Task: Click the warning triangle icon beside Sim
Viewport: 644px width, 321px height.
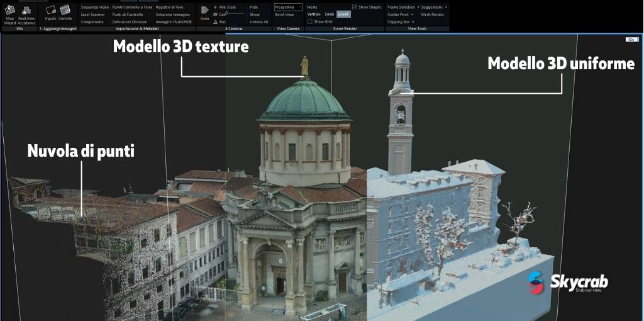Action: pos(215,21)
